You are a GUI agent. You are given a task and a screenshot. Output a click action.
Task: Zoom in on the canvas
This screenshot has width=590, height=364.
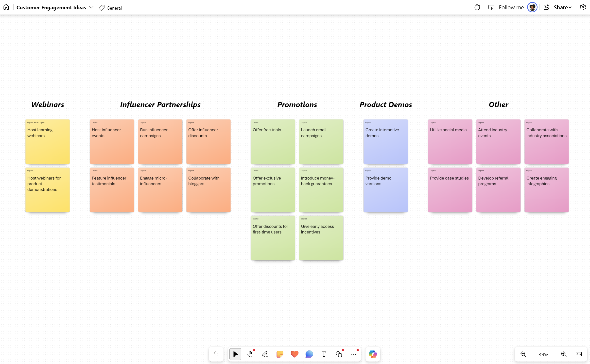point(564,354)
